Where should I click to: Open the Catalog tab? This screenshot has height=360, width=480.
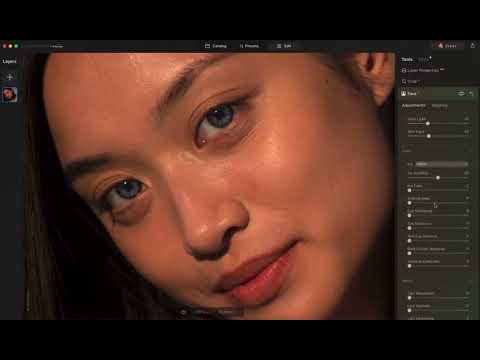coord(216,46)
